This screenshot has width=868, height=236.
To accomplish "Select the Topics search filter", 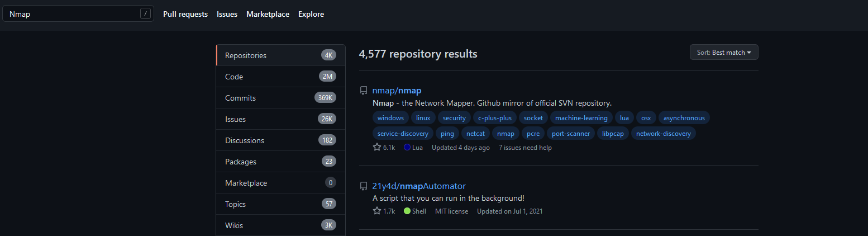I will (x=281, y=204).
